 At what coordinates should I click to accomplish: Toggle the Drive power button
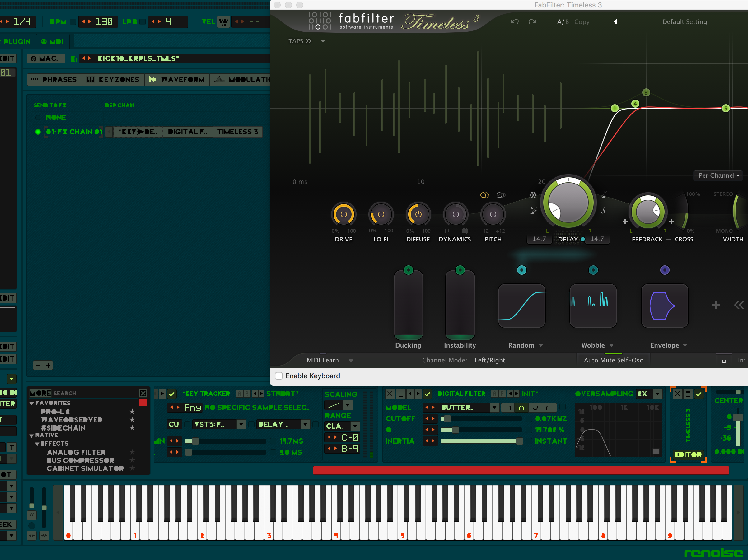click(x=344, y=214)
